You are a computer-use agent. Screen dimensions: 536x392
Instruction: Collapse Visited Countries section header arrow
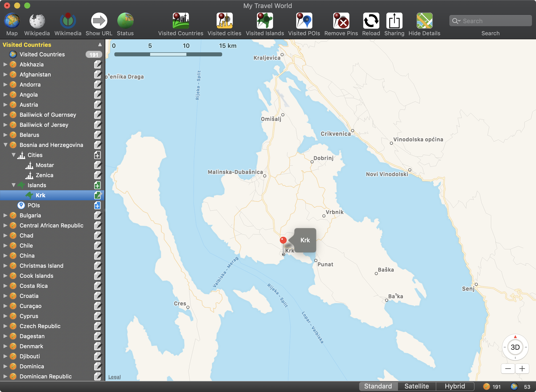(100, 45)
